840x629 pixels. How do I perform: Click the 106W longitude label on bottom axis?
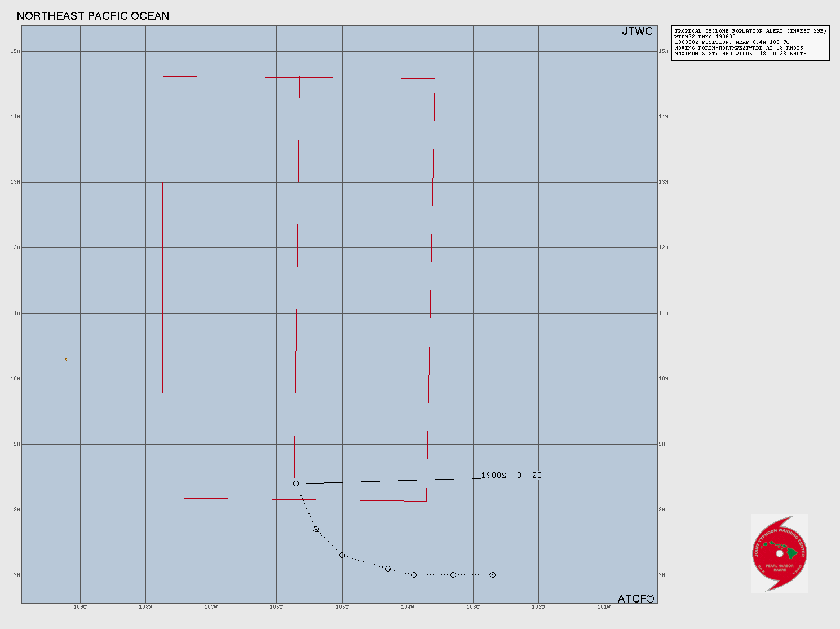(276, 607)
